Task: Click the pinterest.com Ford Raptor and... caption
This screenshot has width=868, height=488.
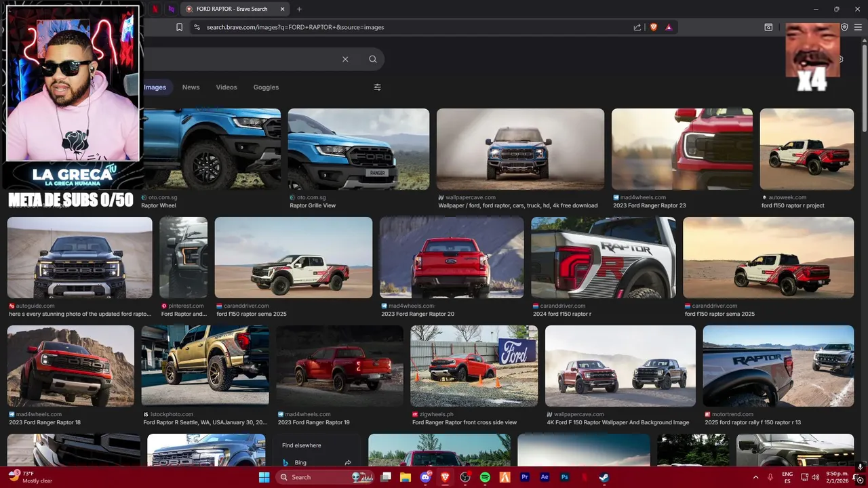Action: point(184,314)
